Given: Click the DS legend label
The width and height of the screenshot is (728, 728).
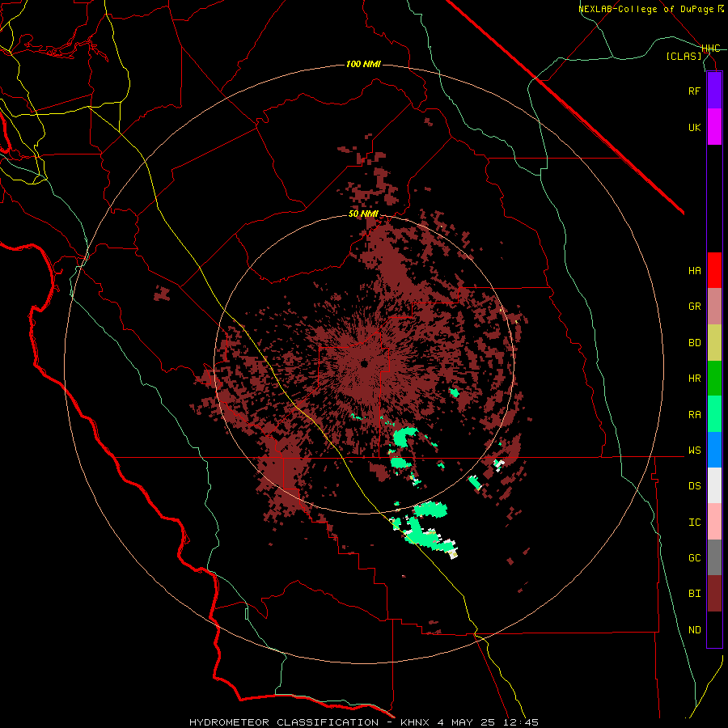Looking at the screenshot, I should pos(694,486).
